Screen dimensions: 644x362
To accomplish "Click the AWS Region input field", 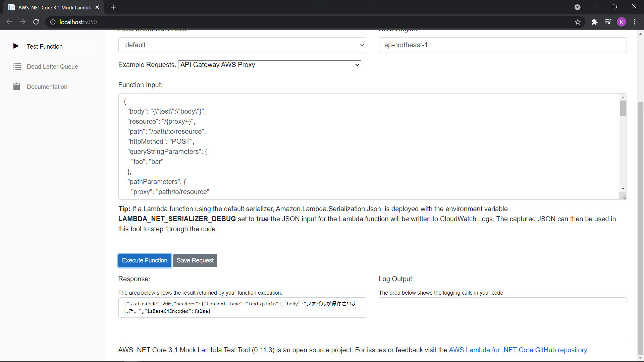I will click(502, 45).
